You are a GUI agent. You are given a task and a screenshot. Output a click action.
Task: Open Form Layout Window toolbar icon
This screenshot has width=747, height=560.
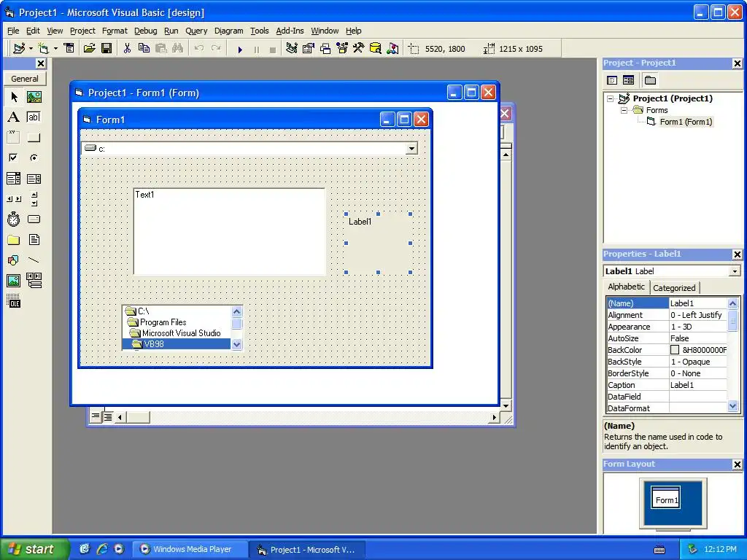pos(325,48)
